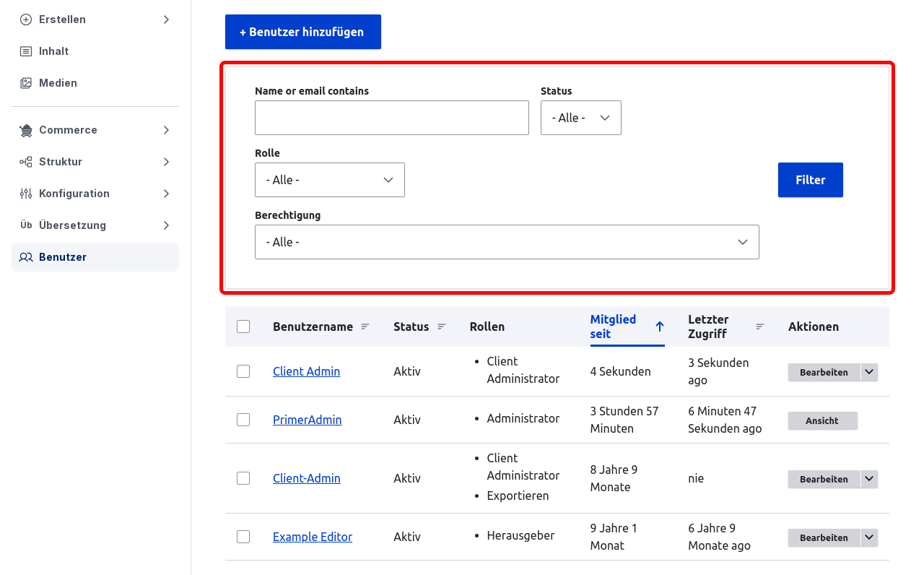Click the Commerce basket icon
Screen dimensions: 924x575
click(x=26, y=130)
